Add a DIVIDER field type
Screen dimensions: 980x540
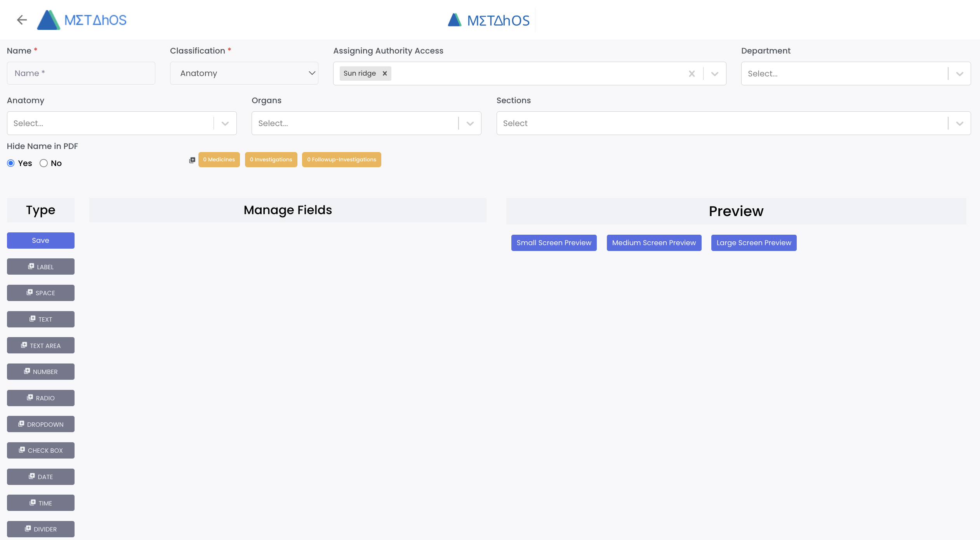coord(41,529)
